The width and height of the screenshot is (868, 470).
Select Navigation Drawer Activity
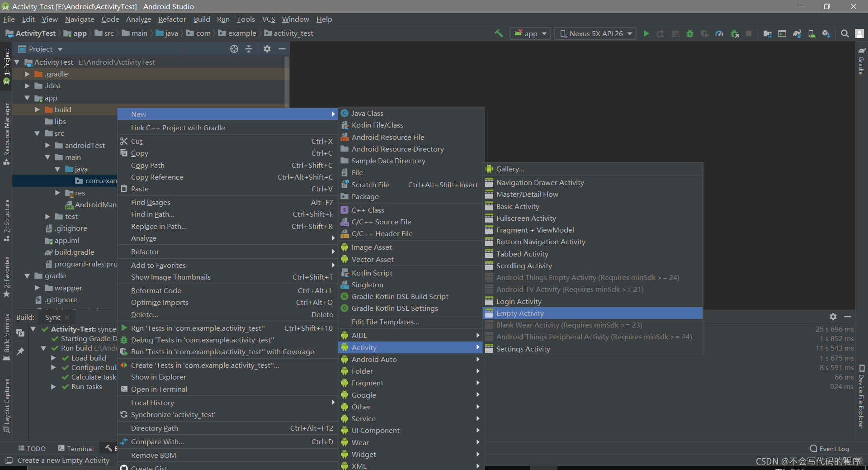(593, 182)
